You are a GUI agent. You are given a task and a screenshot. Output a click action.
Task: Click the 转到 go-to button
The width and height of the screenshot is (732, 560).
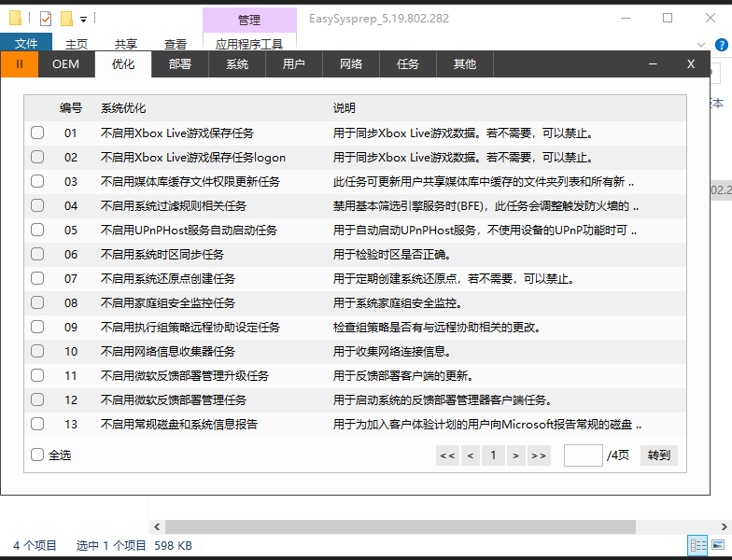658,455
